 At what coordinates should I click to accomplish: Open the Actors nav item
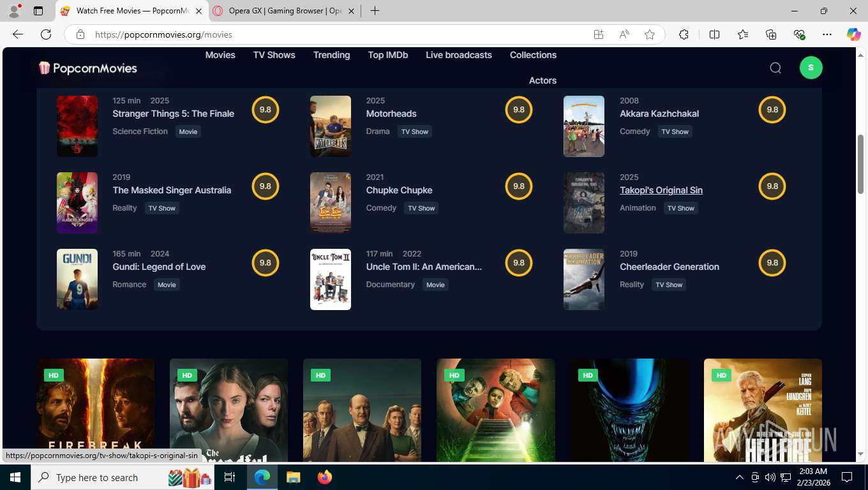[x=542, y=80]
